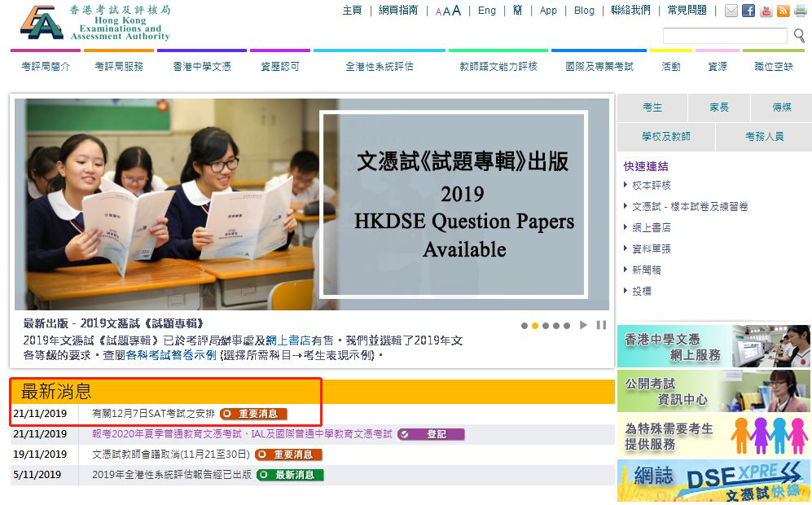Screen dimensions: 812x505
Task: Select the largest font size A
Action: [456, 11]
